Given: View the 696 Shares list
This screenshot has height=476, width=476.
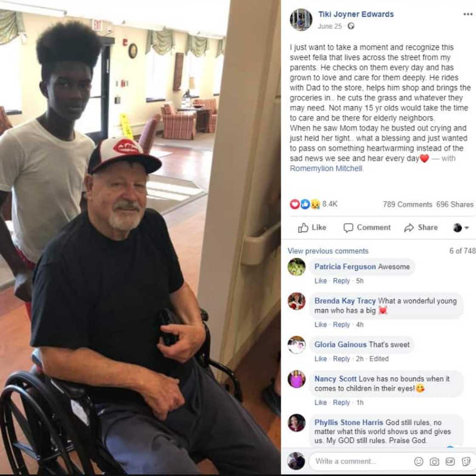Looking at the screenshot, I should click(454, 204).
